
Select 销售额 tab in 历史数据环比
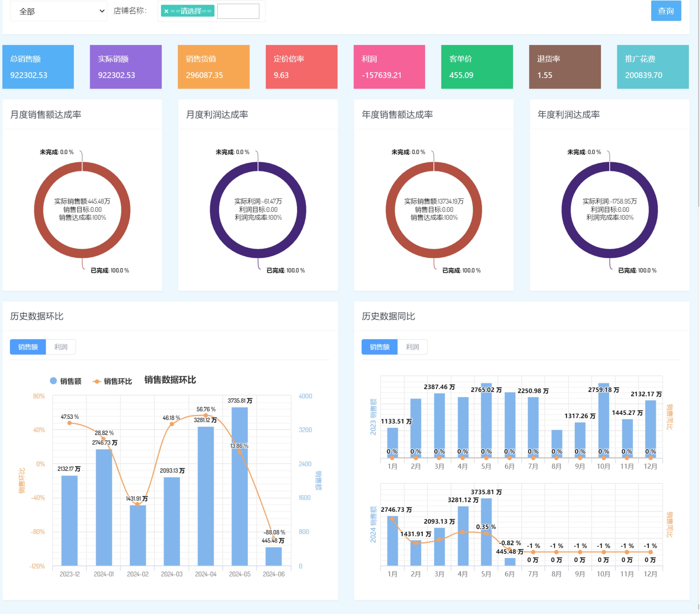28,347
